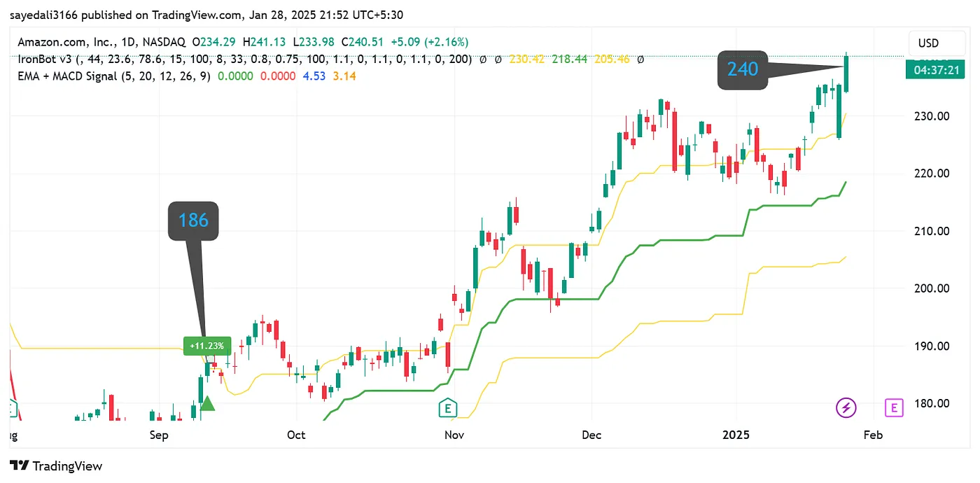Click the green buy signal triangle in September
Screen dimensions: 980x483
[x=207, y=402]
